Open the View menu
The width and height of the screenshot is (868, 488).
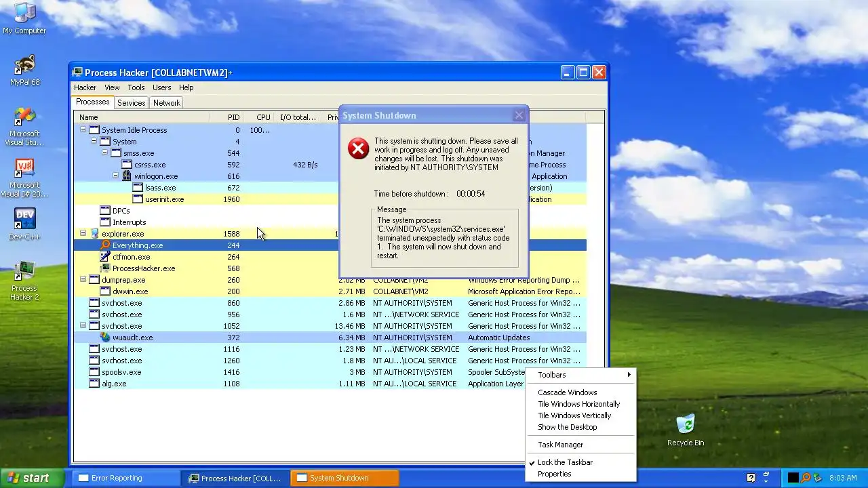tap(112, 87)
